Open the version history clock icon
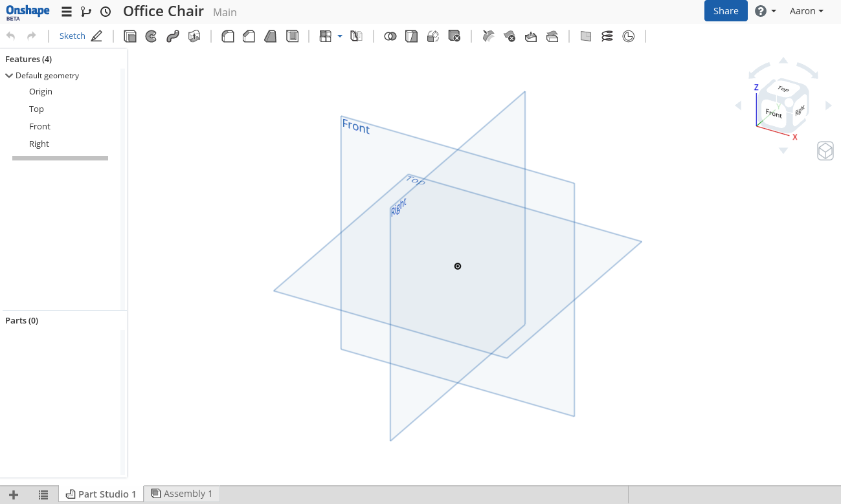Viewport: 841px width, 504px height. [x=106, y=12]
